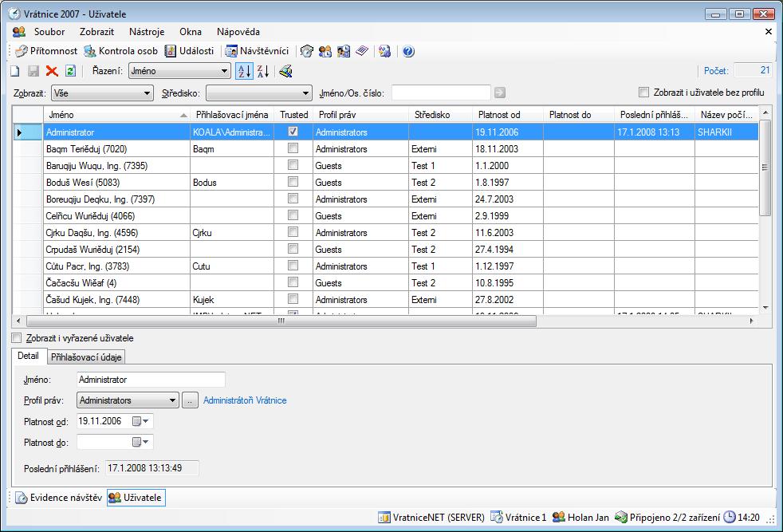Click the Holan Jan user in the status bar
This screenshot has height=532, width=783.
point(580,518)
